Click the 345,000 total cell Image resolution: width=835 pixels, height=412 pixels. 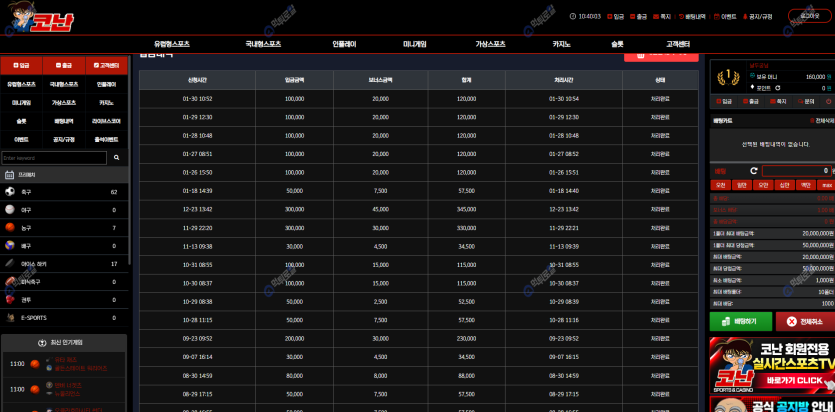tap(466, 210)
